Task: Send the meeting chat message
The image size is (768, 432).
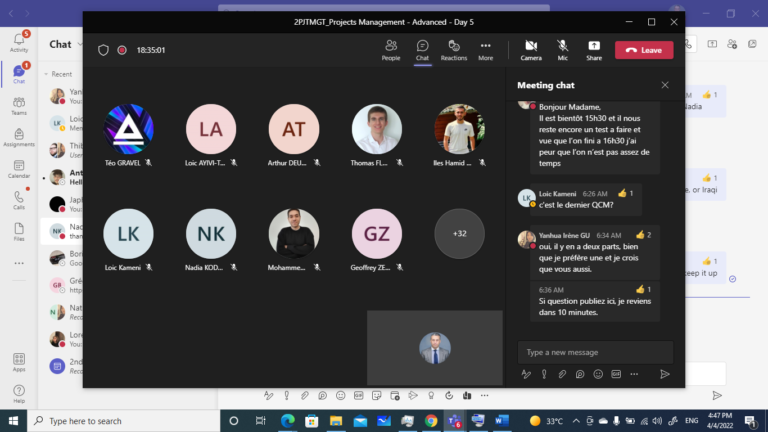Action: tap(665, 374)
